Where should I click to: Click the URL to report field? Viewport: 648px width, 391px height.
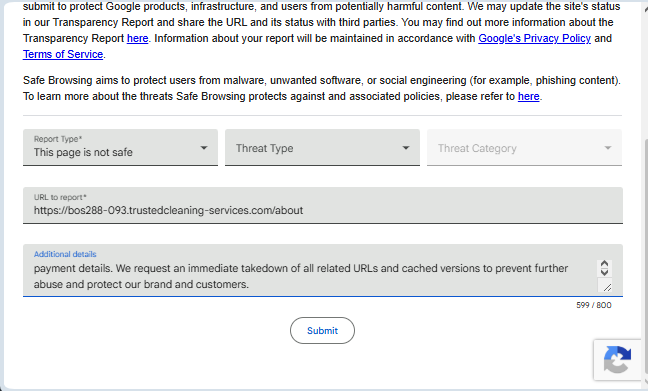pos(323,205)
